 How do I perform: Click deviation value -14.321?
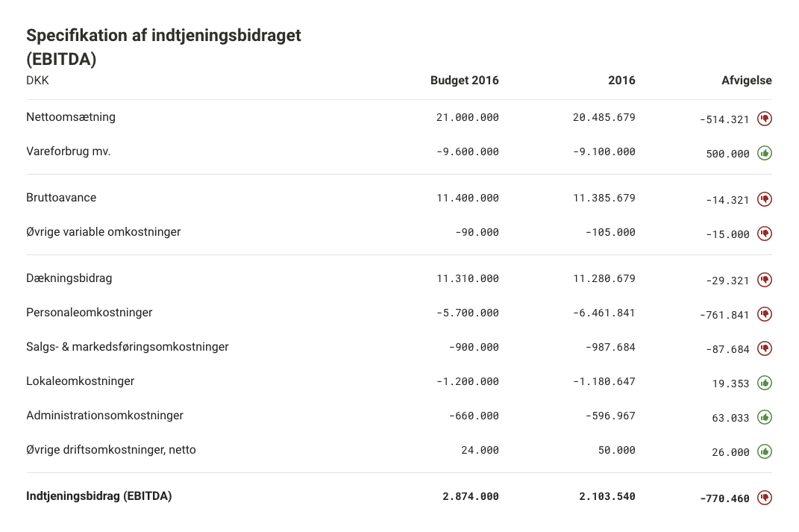pyautogui.click(x=727, y=200)
